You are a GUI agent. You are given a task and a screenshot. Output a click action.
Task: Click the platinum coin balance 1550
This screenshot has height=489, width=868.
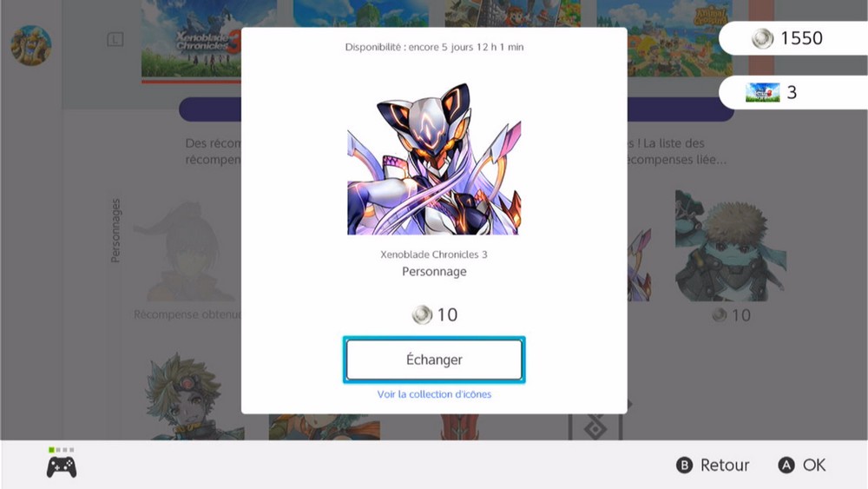click(792, 38)
